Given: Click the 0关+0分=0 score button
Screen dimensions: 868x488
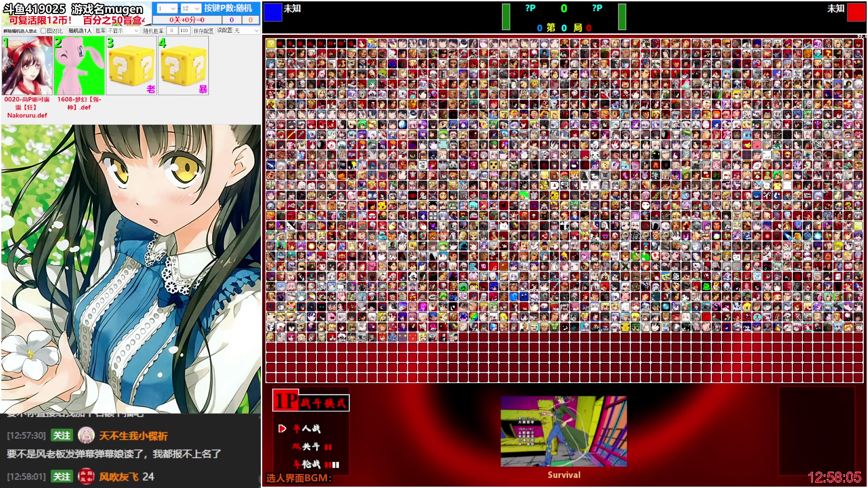Looking at the screenshot, I should point(187,20).
